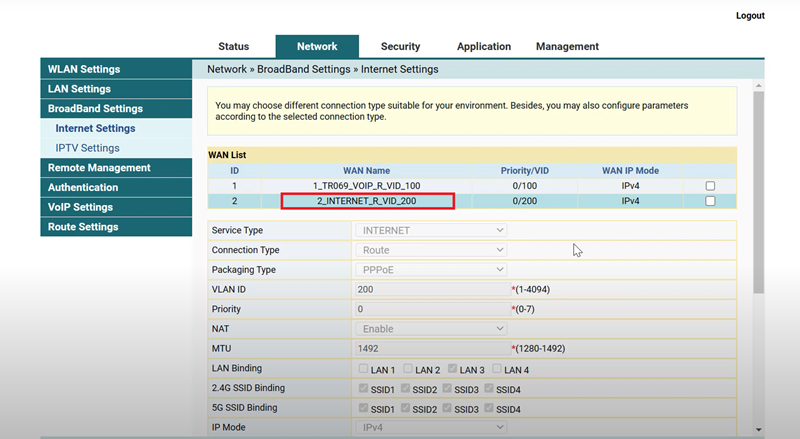Open LAN Settings in sidebar
This screenshot has height=439, width=800.
tap(79, 89)
